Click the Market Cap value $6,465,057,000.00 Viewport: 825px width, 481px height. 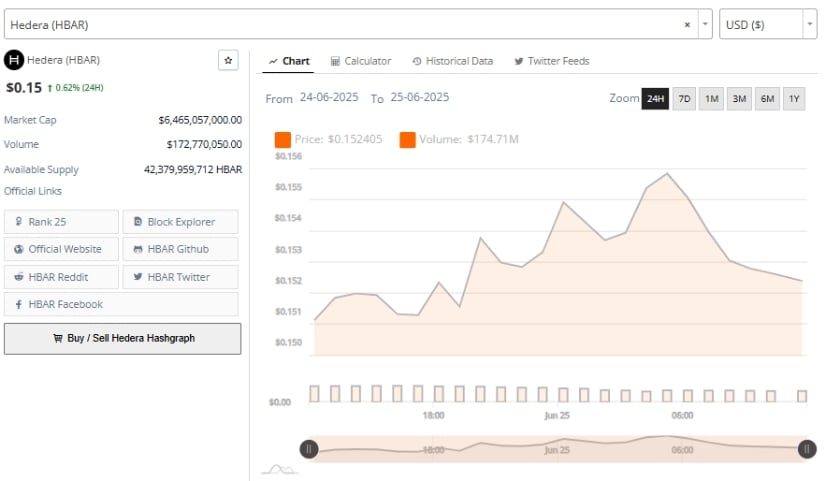pyautogui.click(x=200, y=120)
